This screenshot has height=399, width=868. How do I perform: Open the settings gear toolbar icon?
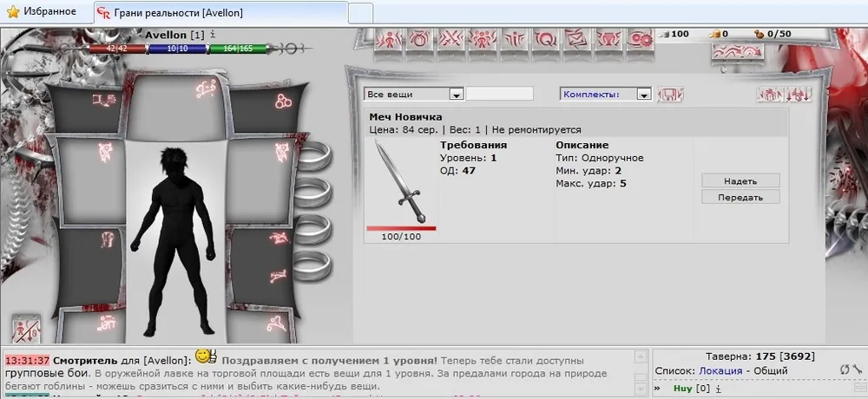[640, 39]
